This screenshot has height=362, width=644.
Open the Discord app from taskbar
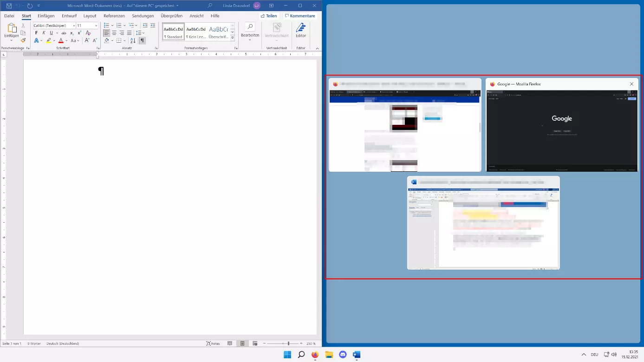coord(343,355)
